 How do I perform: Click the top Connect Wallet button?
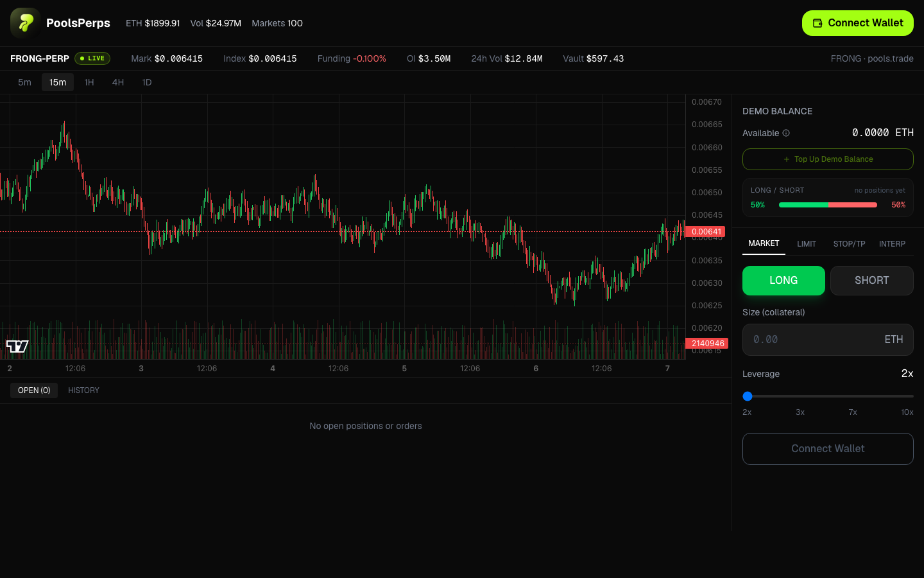click(x=858, y=23)
